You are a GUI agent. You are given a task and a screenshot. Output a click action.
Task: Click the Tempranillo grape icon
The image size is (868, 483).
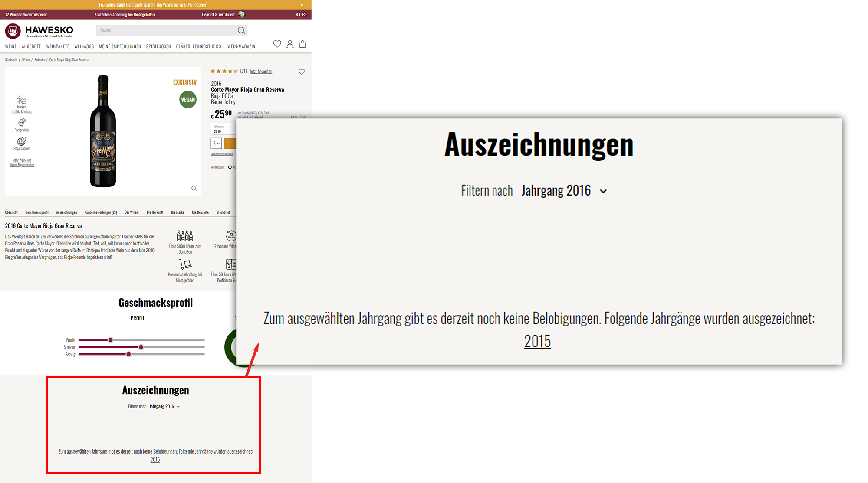[22, 123]
